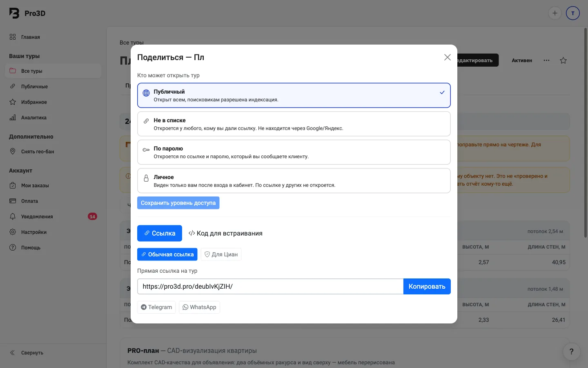588x368 pixels.
Task: Open the user avatar T menu
Action: coord(573,13)
